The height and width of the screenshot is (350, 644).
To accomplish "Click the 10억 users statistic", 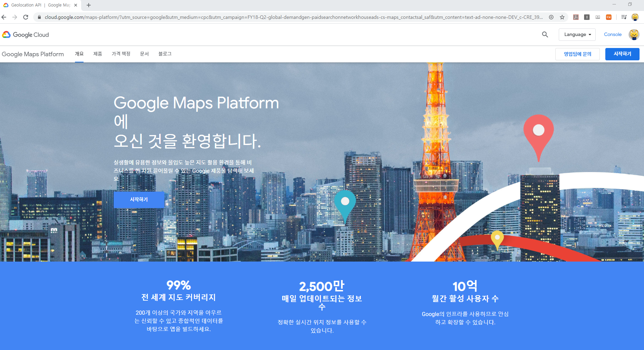I will pyautogui.click(x=465, y=286).
